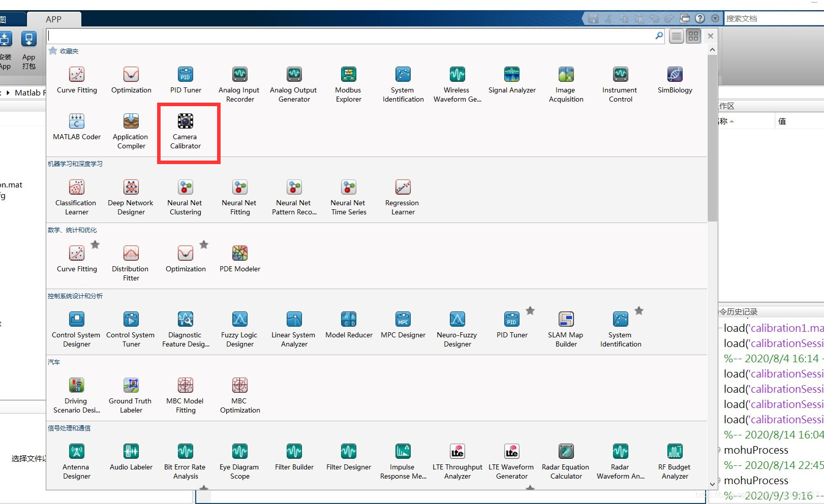Image resolution: width=824 pixels, height=504 pixels.
Task: Open Neural Net Clustering app
Action: tap(185, 197)
